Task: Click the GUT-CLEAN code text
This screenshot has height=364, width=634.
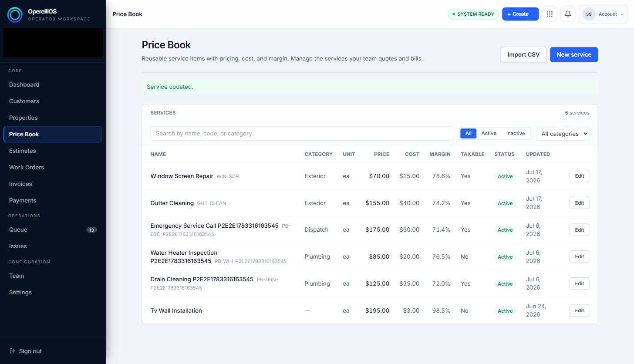Action: (x=212, y=203)
